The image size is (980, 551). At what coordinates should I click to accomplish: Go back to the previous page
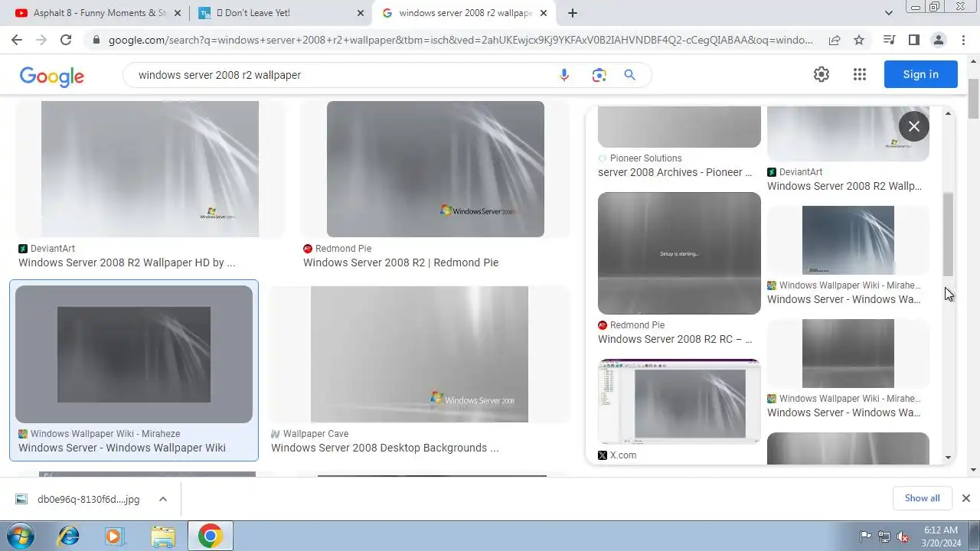click(x=17, y=40)
